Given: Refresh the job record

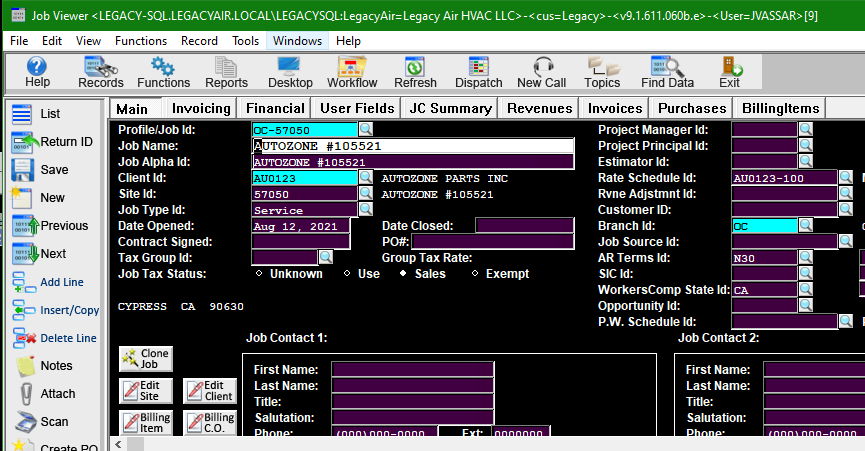Looking at the screenshot, I should click(x=415, y=72).
